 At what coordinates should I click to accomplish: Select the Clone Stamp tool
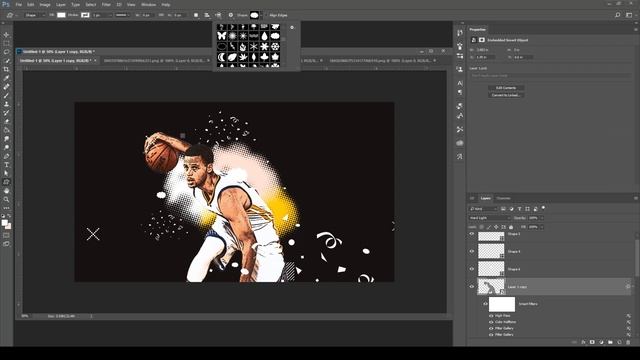click(6, 104)
